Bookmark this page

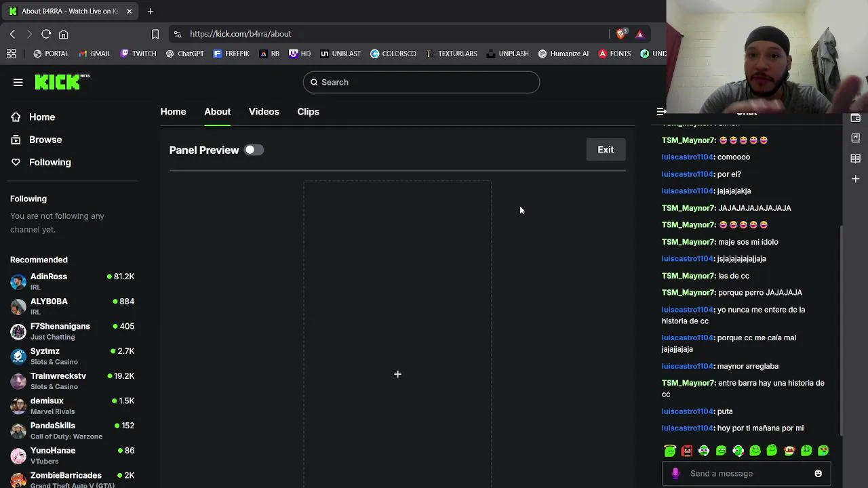tap(155, 34)
